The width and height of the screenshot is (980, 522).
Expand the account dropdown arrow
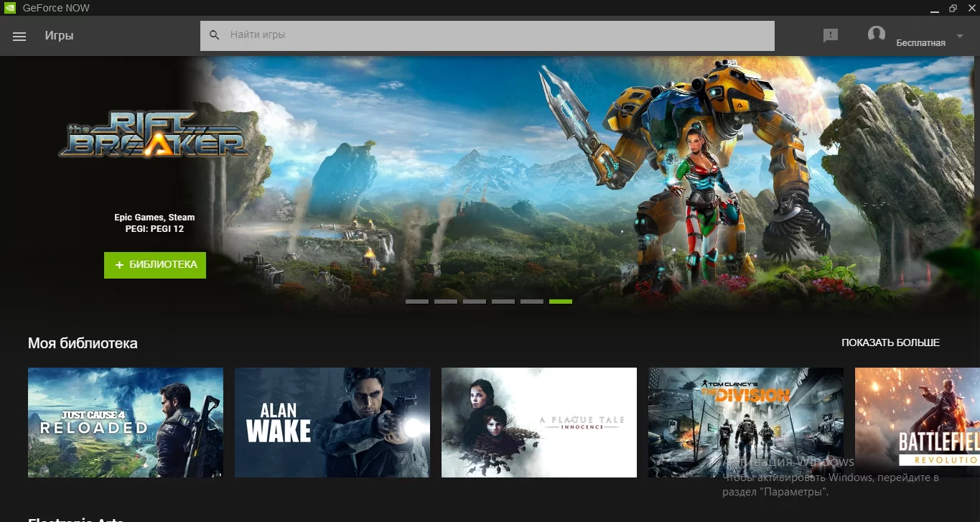click(x=960, y=36)
